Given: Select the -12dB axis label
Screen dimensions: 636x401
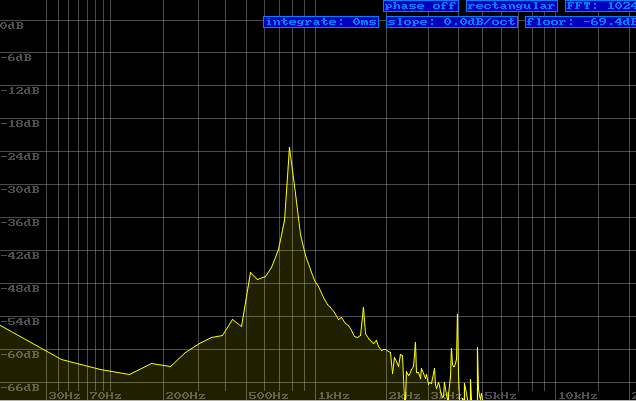Looking at the screenshot, I should (20, 90).
